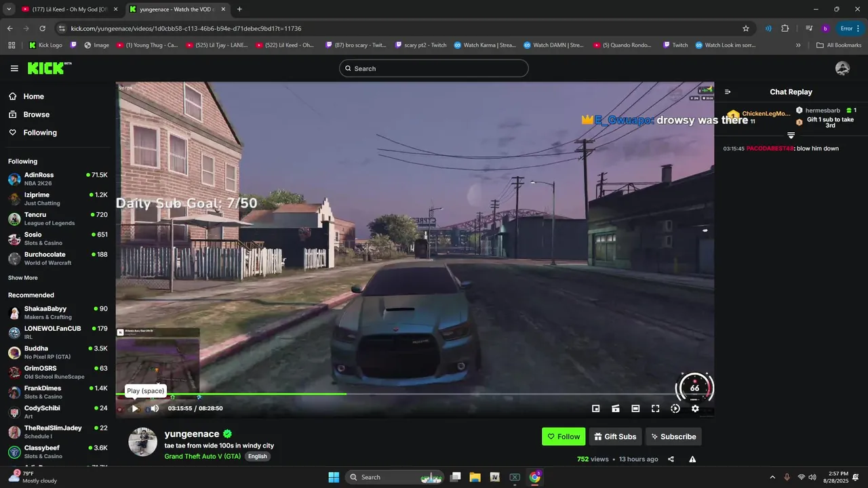868x488 pixels.
Task: Play the paused VOD video
Action: click(x=135, y=408)
